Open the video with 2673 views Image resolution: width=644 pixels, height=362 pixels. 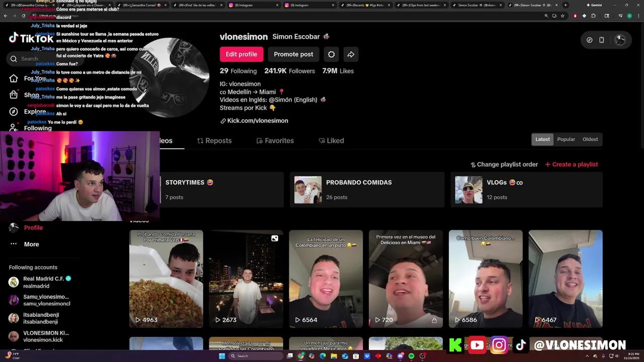(x=246, y=279)
